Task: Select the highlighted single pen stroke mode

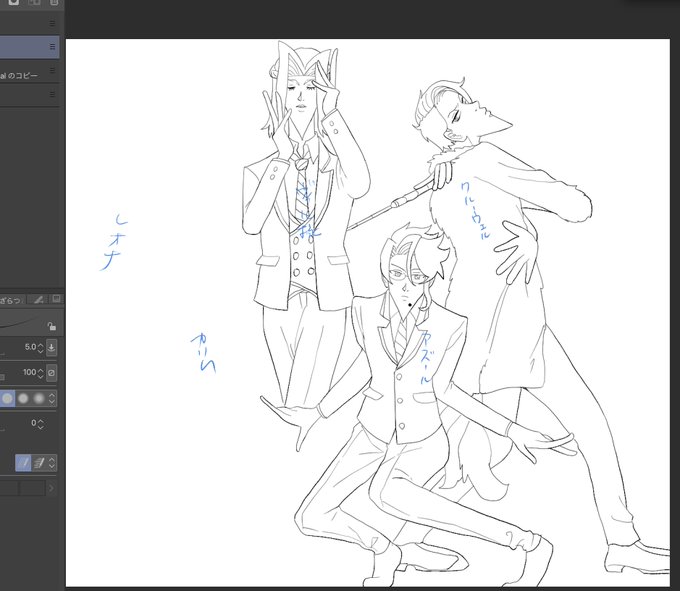Action: (x=23, y=463)
